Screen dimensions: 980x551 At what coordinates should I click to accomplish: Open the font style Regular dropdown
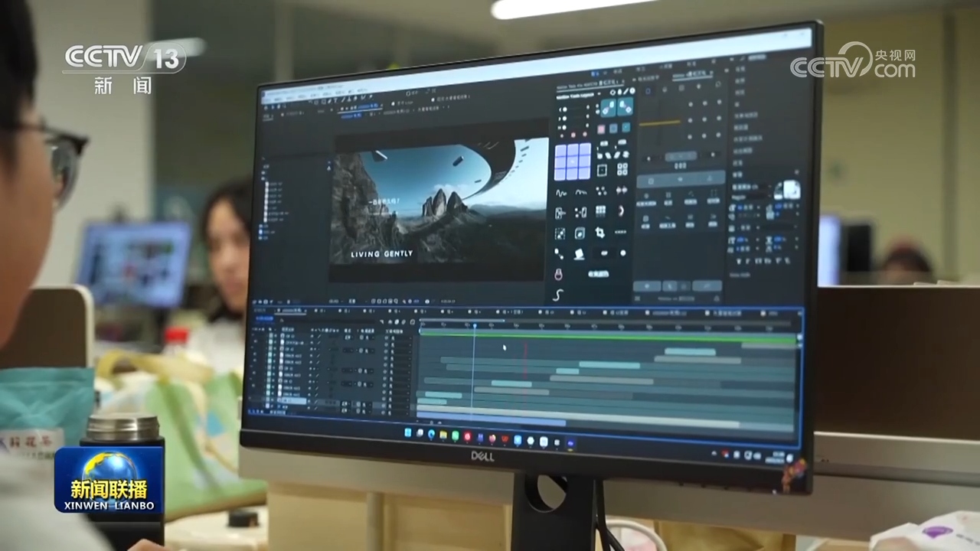[756, 197]
